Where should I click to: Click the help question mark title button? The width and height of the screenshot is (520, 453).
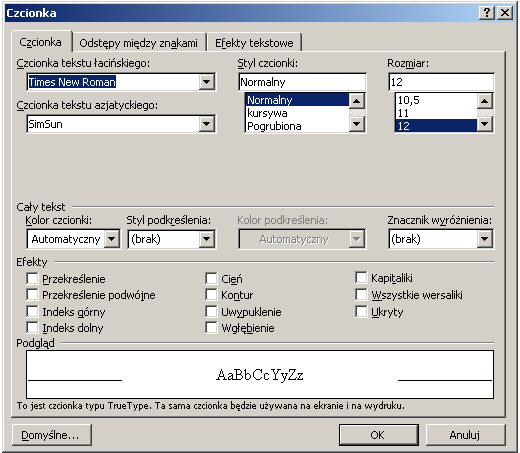click(487, 13)
